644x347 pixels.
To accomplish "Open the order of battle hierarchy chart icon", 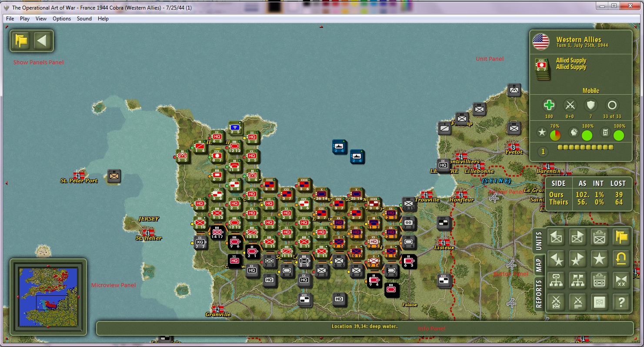I will point(557,280).
